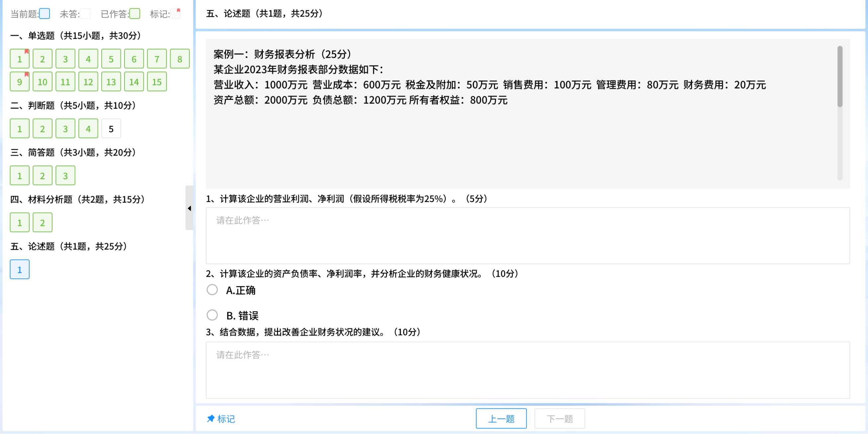Go to previous question with 上一题
This screenshot has width=868, height=434.
[501, 418]
